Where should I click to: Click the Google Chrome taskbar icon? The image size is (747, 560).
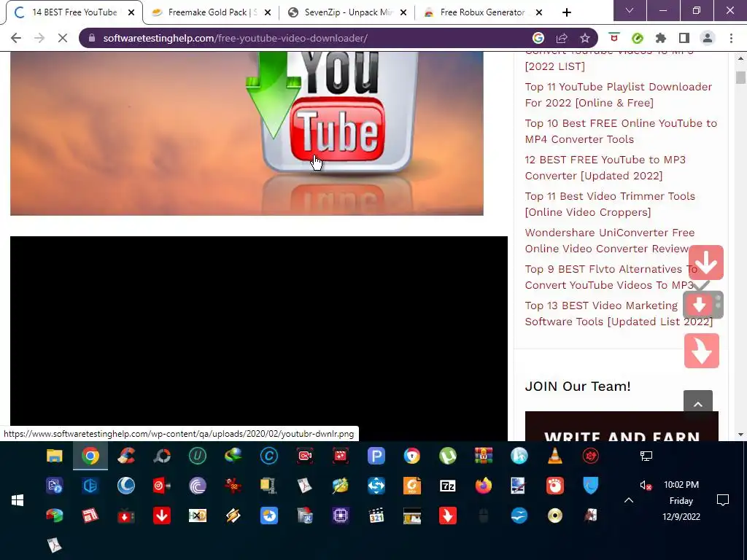[x=90, y=456]
